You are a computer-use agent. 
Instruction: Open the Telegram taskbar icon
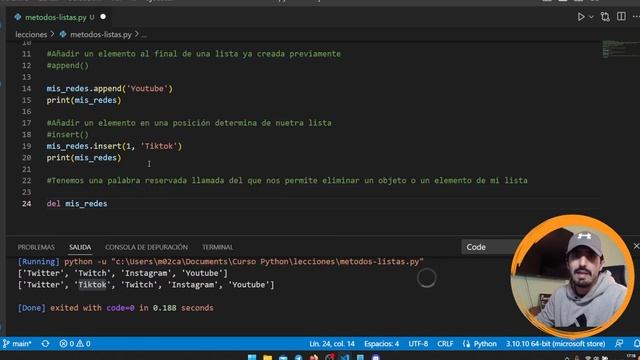pos(298,358)
